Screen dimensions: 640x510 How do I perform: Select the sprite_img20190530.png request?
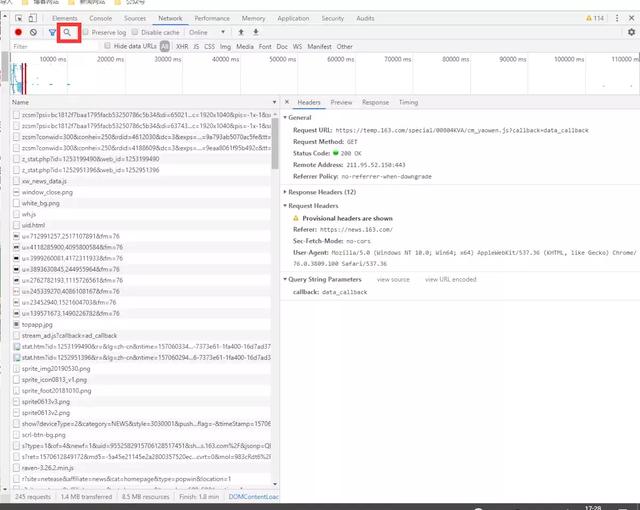pyautogui.click(x=141, y=368)
